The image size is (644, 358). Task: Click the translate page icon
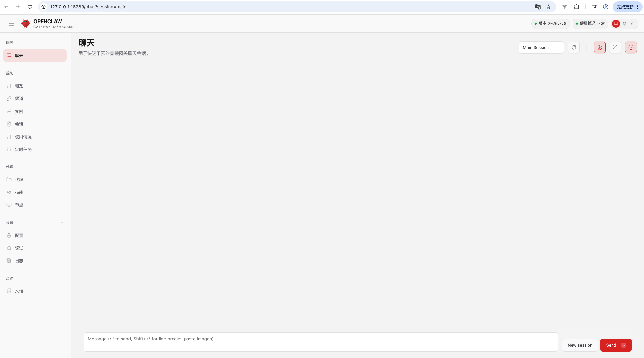[x=538, y=7]
